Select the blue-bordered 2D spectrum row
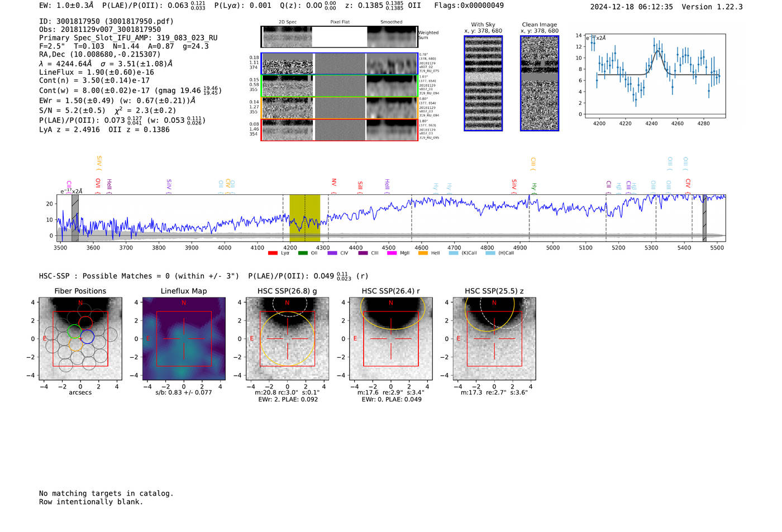782x532 pixels. [x=340, y=64]
